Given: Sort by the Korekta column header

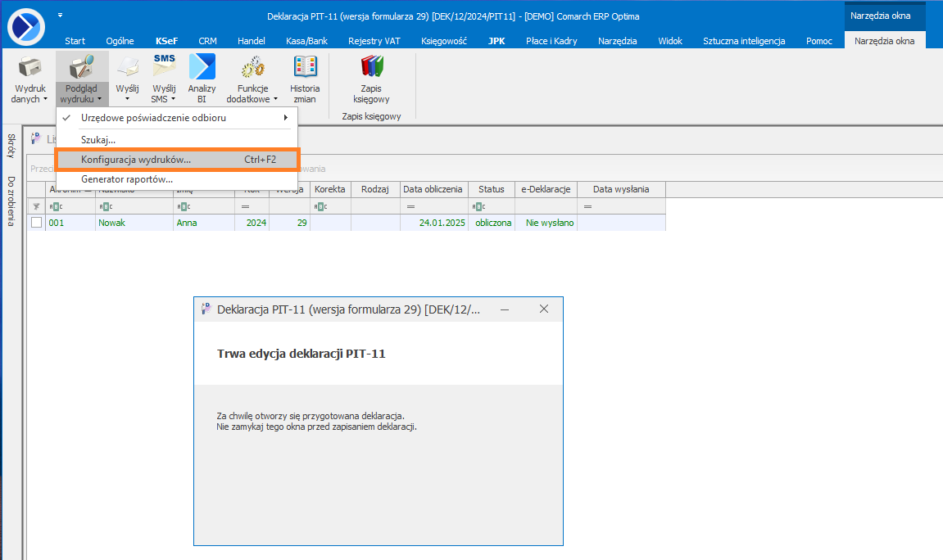Looking at the screenshot, I should pyautogui.click(x=330, y=189).
